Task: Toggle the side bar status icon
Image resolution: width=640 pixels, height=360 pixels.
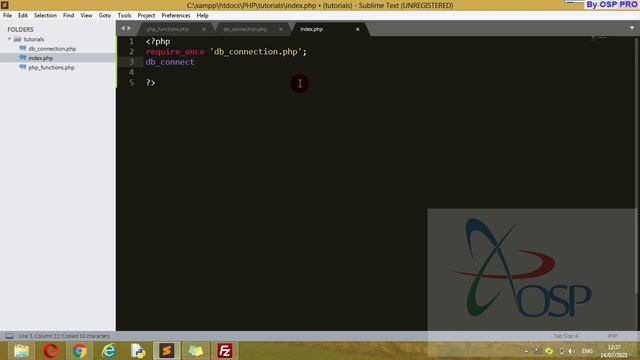Action: pyautogui.click(x=9, y=336)
